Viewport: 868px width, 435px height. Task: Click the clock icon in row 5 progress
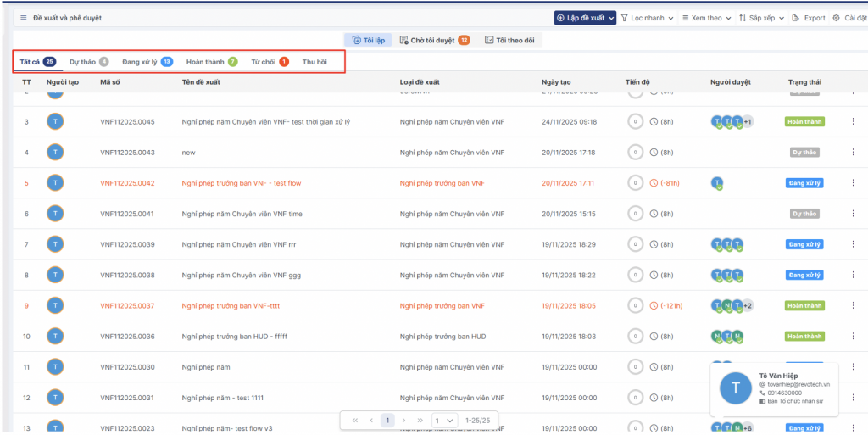(654, 183)
